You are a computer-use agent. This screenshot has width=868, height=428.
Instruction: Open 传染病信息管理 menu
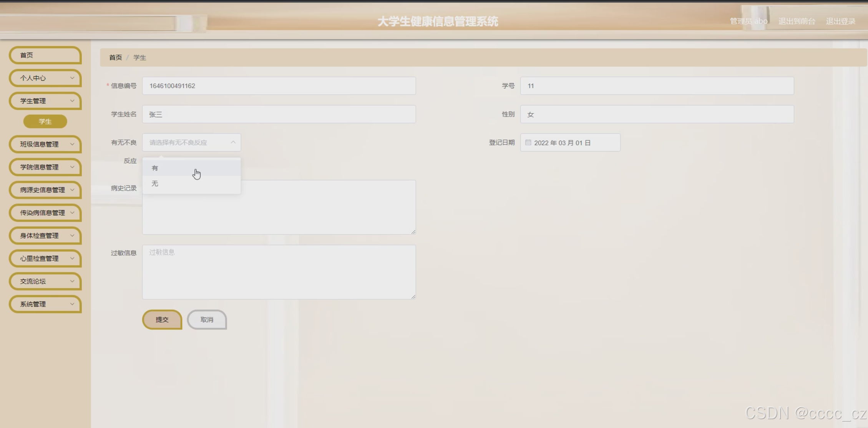(x=45, y=213)
